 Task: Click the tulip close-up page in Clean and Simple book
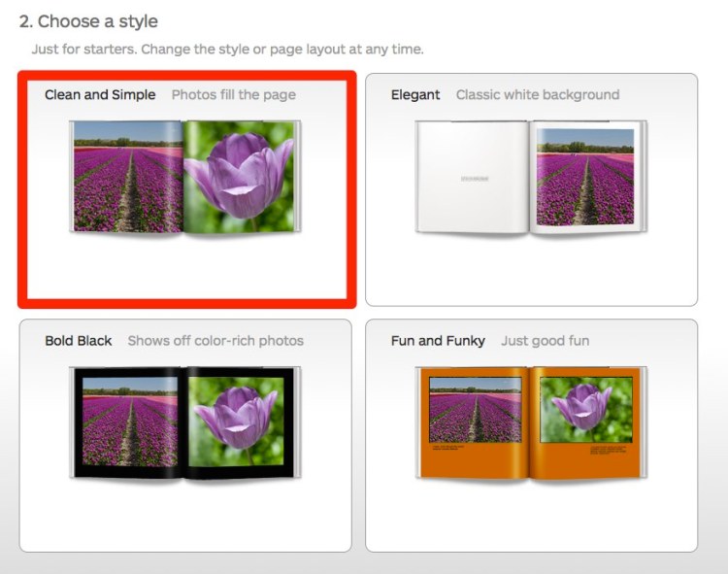coord(240,176)
